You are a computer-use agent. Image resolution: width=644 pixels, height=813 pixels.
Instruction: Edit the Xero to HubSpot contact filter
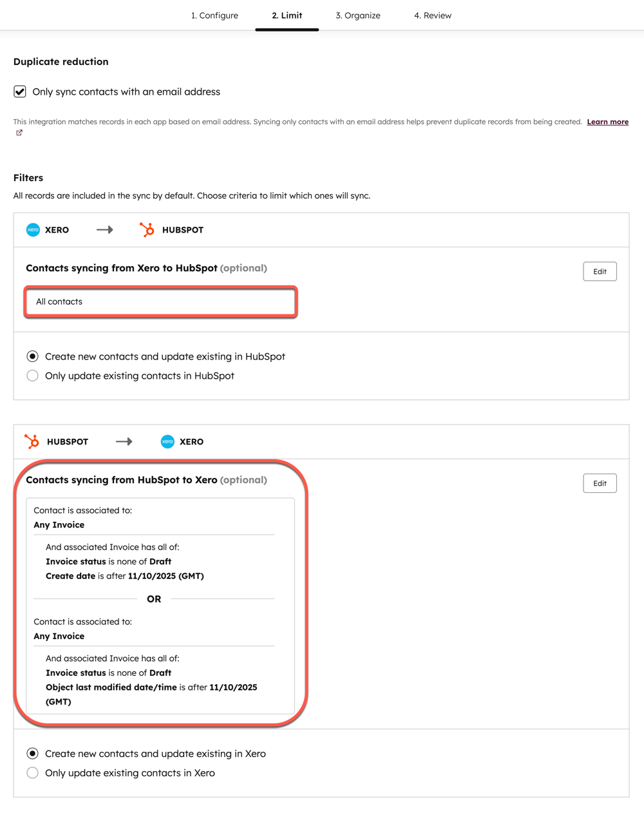[600, 271]
